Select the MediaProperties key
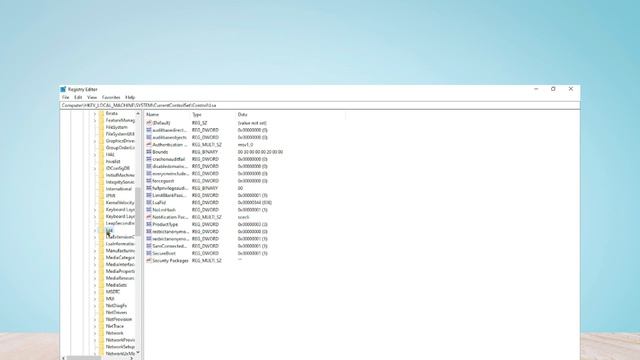The width and height of the screenshot is (640, 360). [120, 271]
